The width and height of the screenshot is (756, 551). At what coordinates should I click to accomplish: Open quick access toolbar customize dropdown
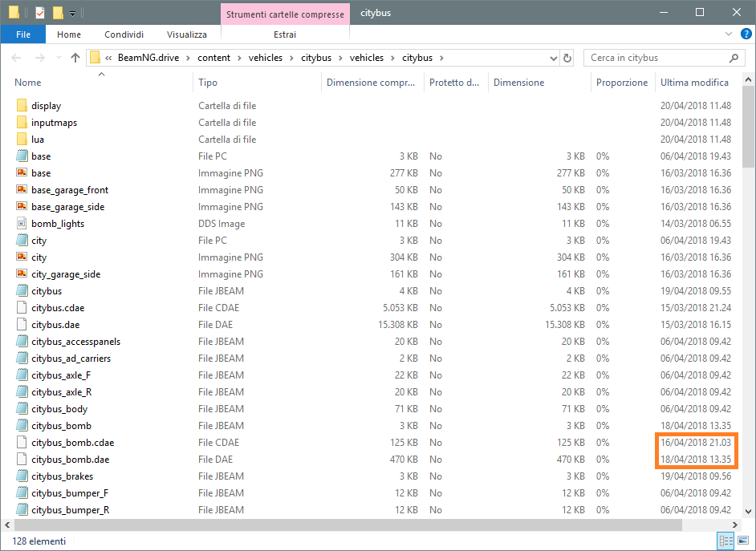(72, 14)
